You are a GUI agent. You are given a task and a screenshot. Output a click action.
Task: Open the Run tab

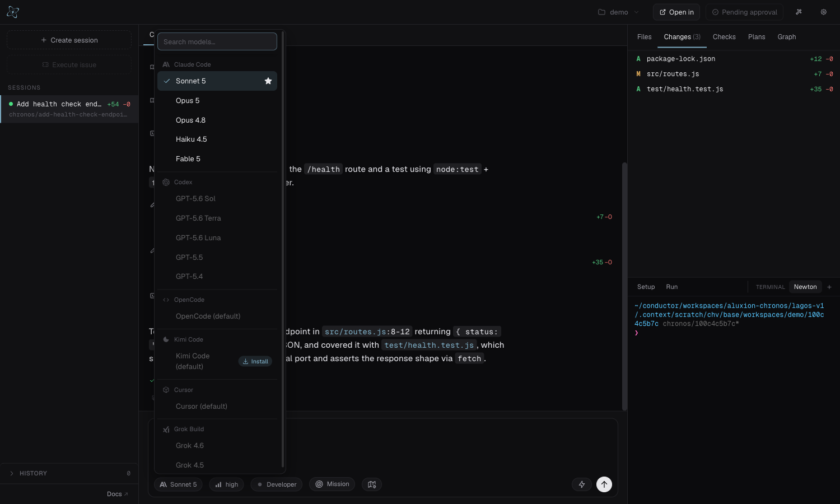click(672, 287)
